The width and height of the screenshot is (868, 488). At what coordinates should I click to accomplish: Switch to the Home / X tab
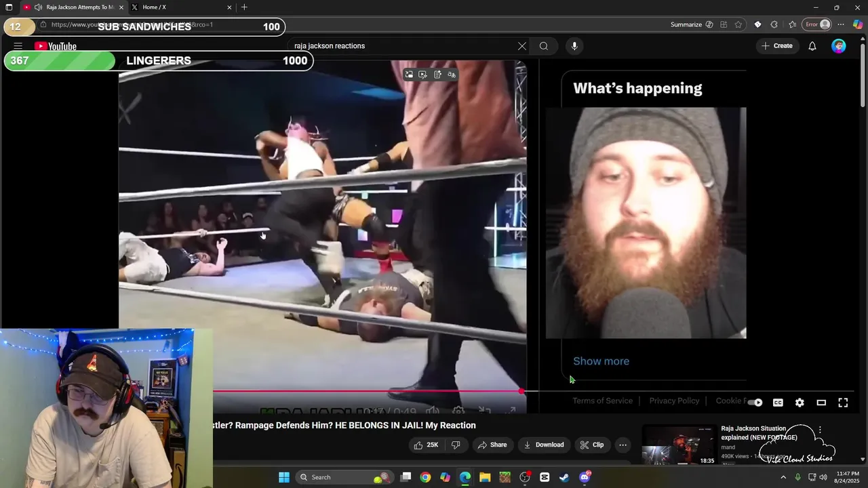178,7
